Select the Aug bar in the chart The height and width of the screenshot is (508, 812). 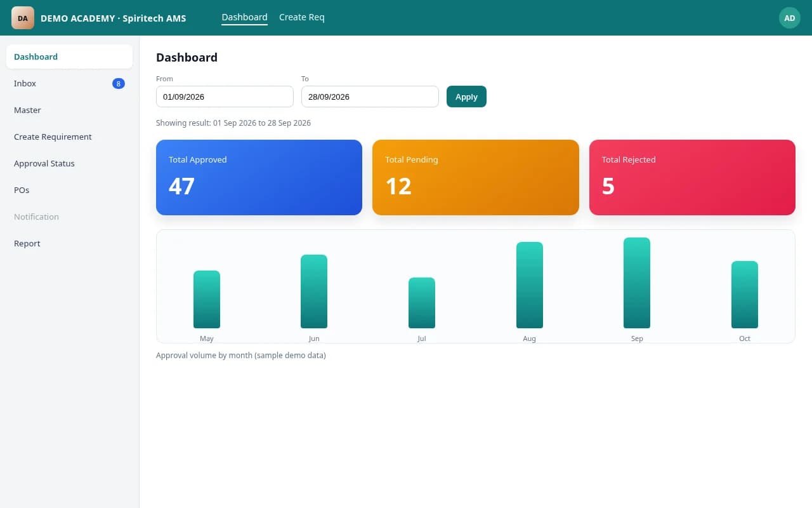[530, 285]
